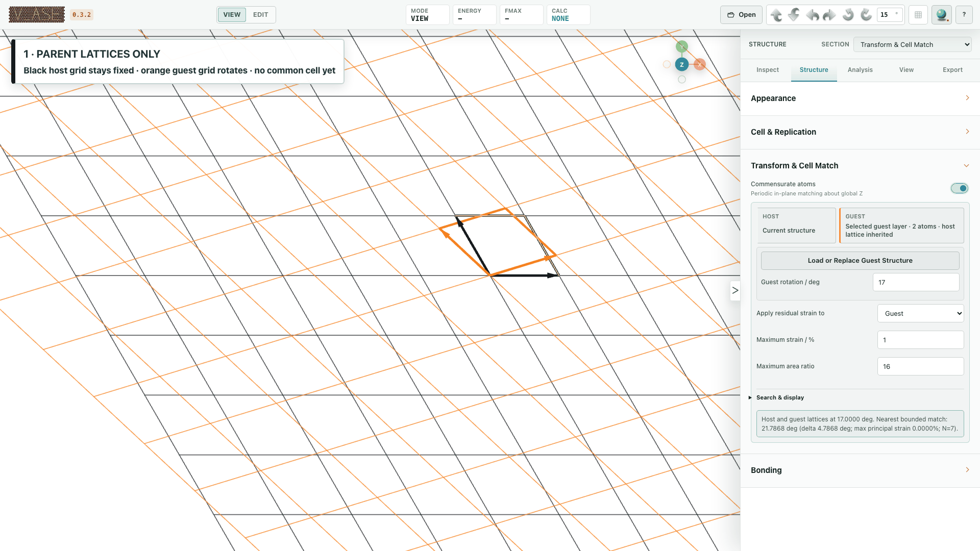Click the hollow negative-X gizmo circle
This screenshot has width=980, height=551.
click(x=667, y=65)
